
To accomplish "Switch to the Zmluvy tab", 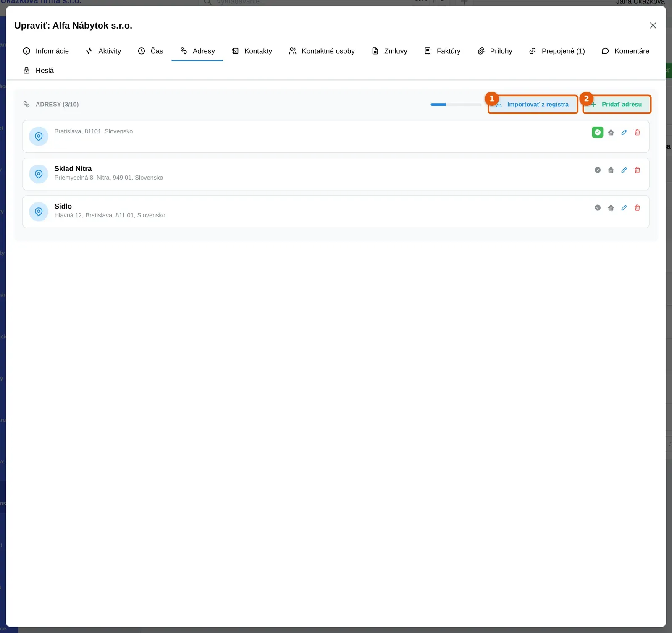I will pyautogui.click(x=390, y=51).
